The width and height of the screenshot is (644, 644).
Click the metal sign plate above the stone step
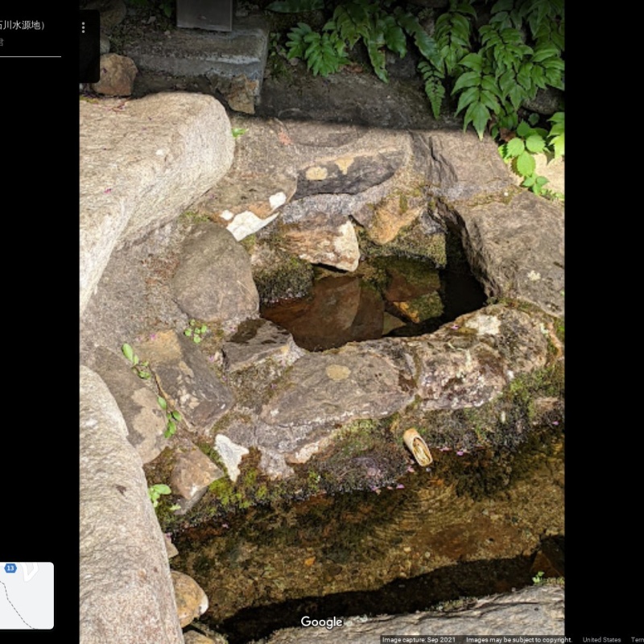[x=204, y=14]
